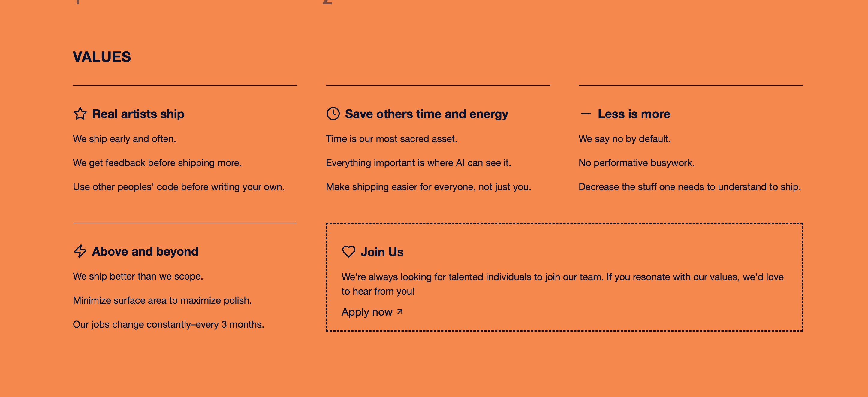This screenshot has width=868, height=397.
Task: Click the Above and beyond heading
Action: coord(145,251)
